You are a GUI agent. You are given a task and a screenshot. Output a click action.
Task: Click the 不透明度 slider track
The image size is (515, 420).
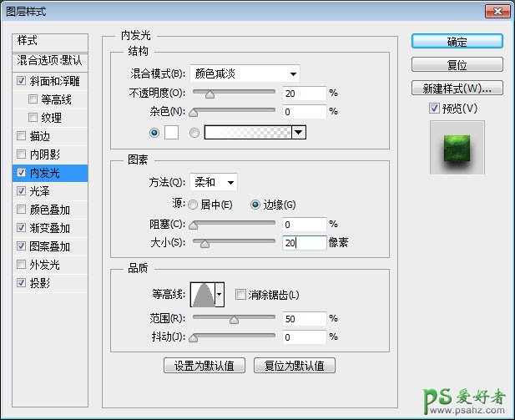click(234, 93)
